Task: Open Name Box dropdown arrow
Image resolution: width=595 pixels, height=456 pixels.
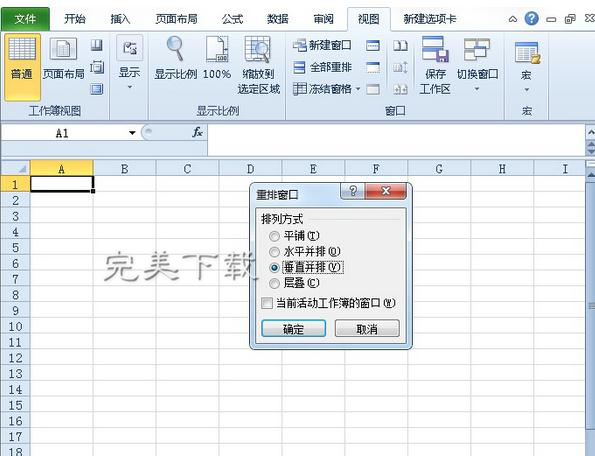Action: [132, 133]
